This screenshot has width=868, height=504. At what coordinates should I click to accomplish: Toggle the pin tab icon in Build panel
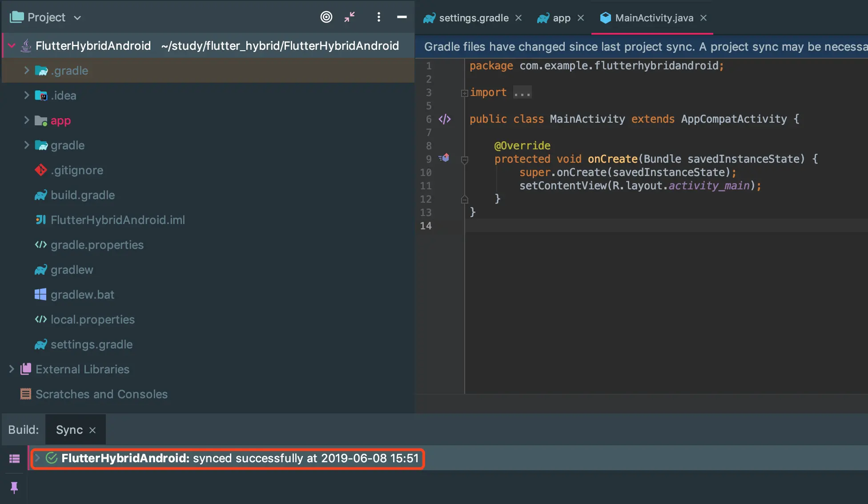[x=14, y=488]
